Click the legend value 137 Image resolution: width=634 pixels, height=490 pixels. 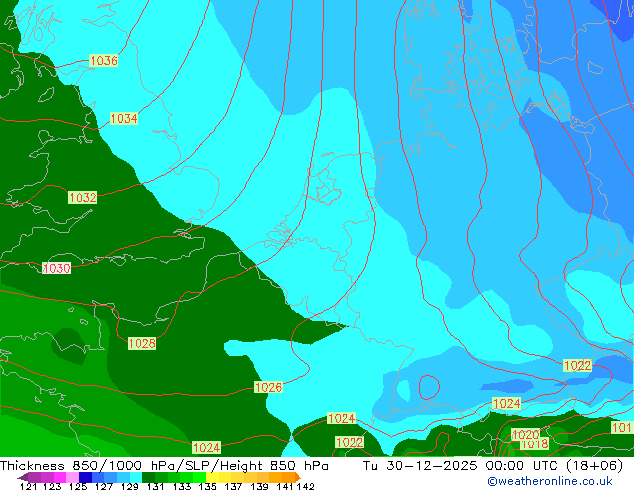[233, 486]
